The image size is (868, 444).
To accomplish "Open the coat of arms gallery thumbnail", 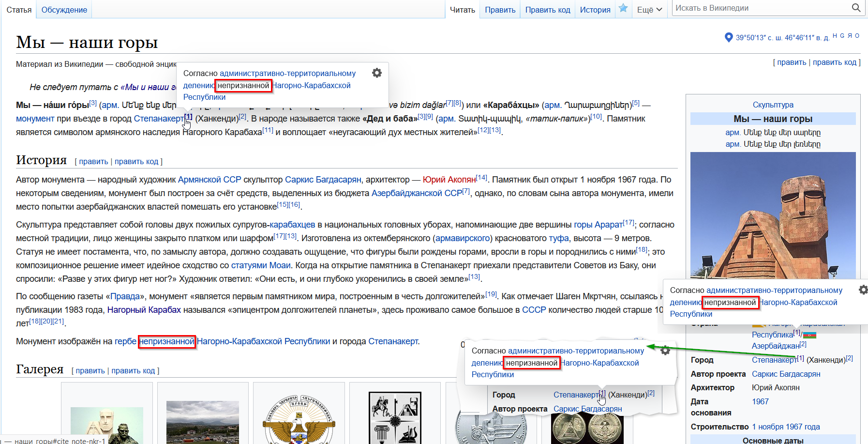I will (299, 419).
